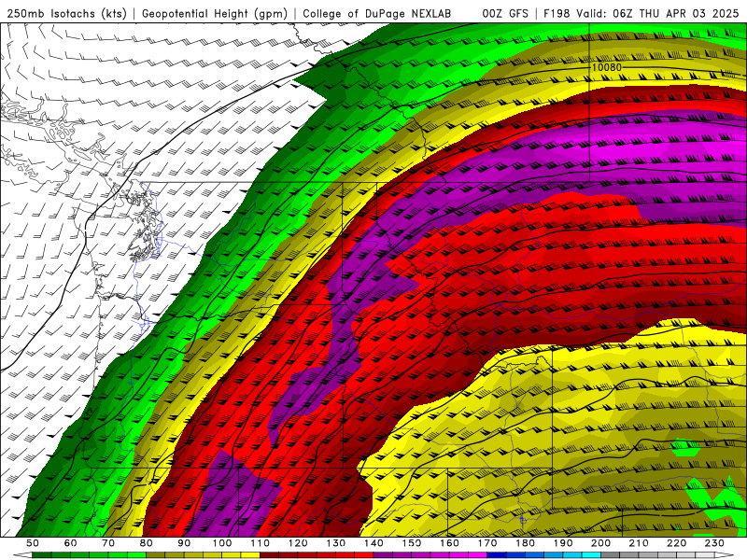Image resolution: width=747 pixels, height=560 pixels.
Task: Click the '170' value on the legend
Action: pos(487,543)
